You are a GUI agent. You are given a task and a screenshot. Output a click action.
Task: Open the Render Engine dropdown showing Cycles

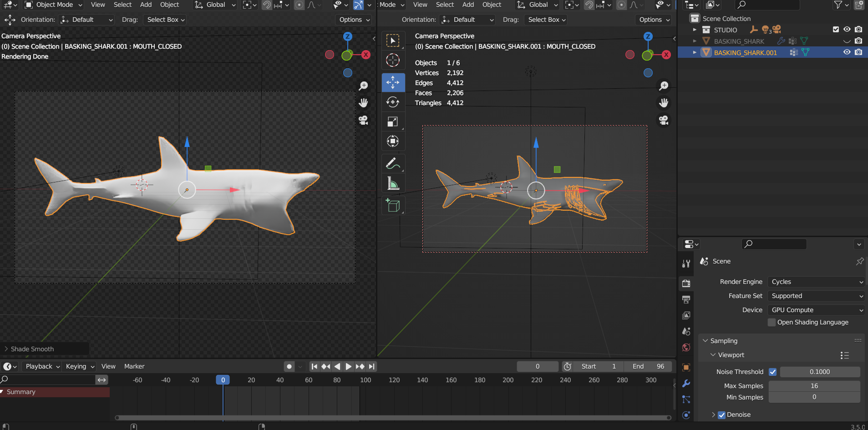(816, 282)
